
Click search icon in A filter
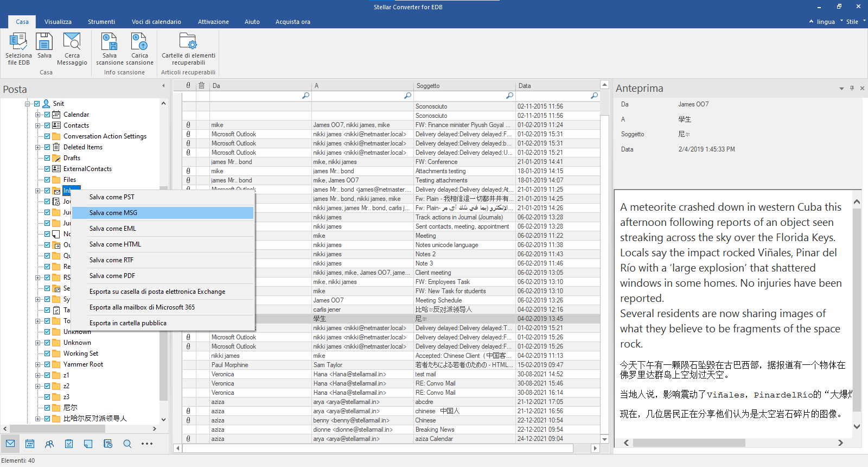coord(408,96)
